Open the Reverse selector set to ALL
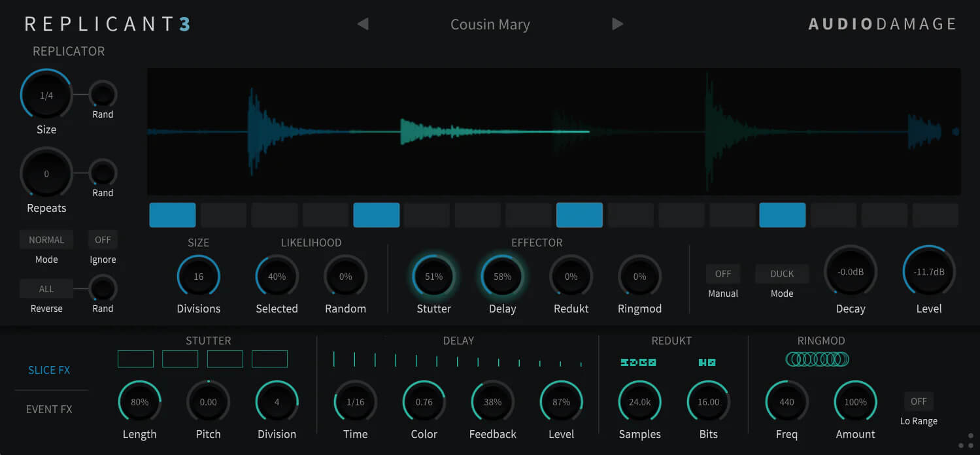The height and width of the screenshot is (455, 980). point(46,288)
